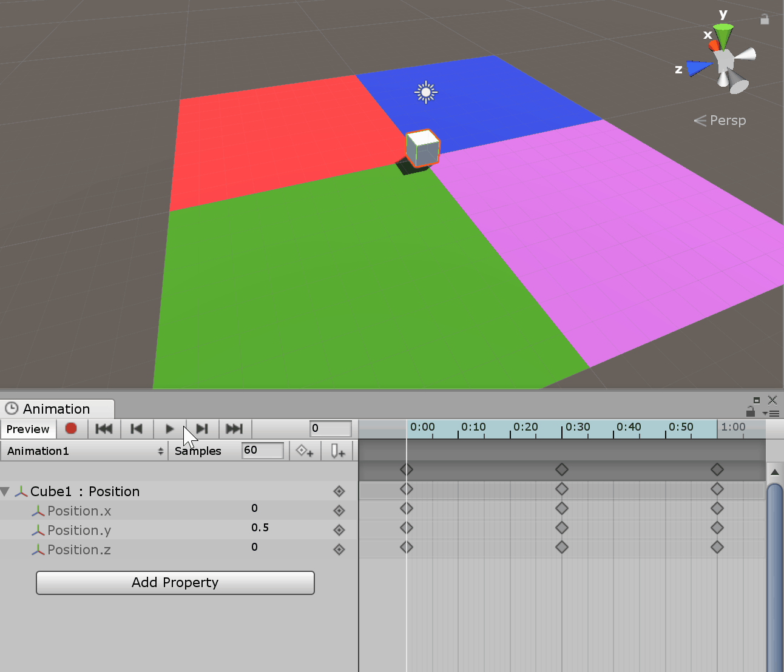Screen dimensions: 784x672
Task: Click the Add Property button
Action: (175, 583)
